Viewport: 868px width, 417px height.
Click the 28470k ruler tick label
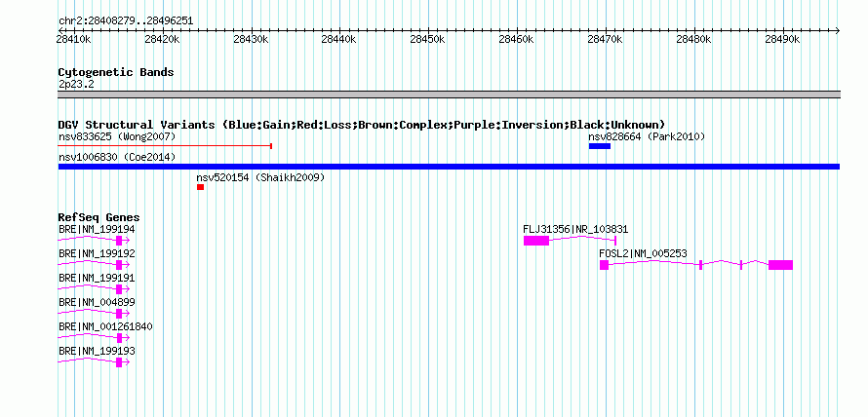(x=605, y=39)
